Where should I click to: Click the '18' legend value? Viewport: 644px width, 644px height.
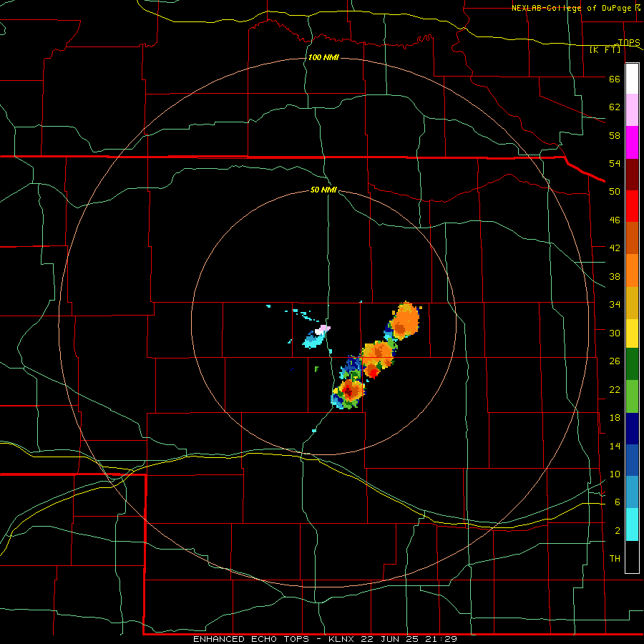pos(615,418)
